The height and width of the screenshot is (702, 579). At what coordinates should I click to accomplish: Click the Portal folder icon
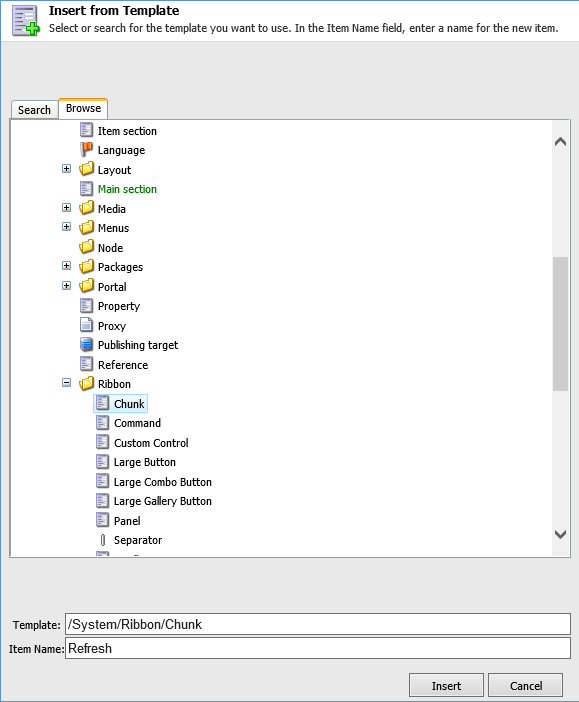[x=86, y=286]
